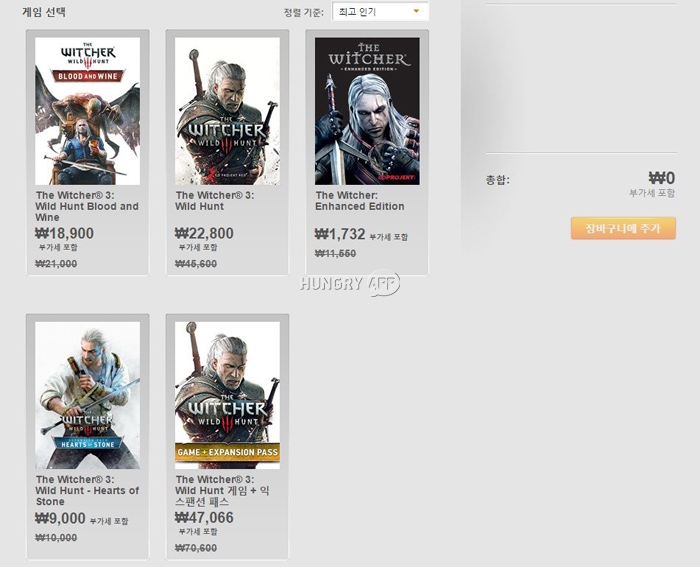Select the Blood and Wine cover art
Image resolution: width=700 pixels, height=567 pixels.
coord(87,111)
